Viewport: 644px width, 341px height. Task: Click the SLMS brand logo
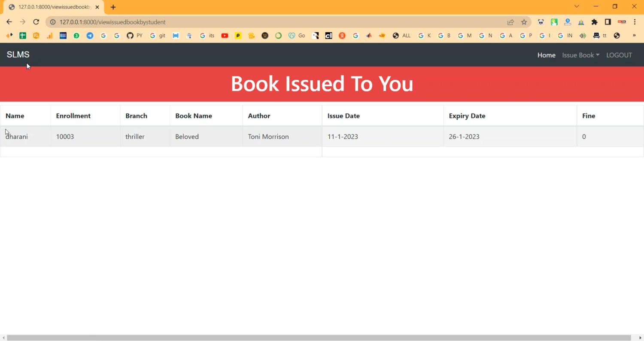click(x=18, y=55)
